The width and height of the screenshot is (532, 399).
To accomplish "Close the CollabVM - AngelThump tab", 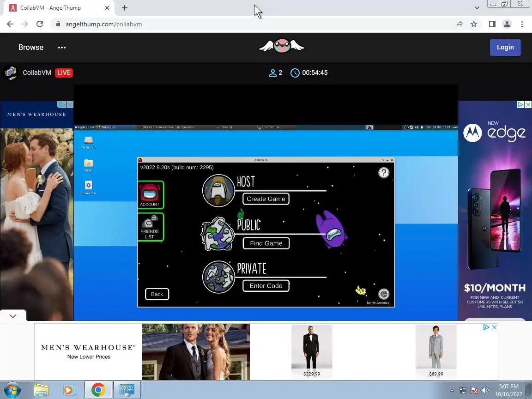I will click(107, 8).
